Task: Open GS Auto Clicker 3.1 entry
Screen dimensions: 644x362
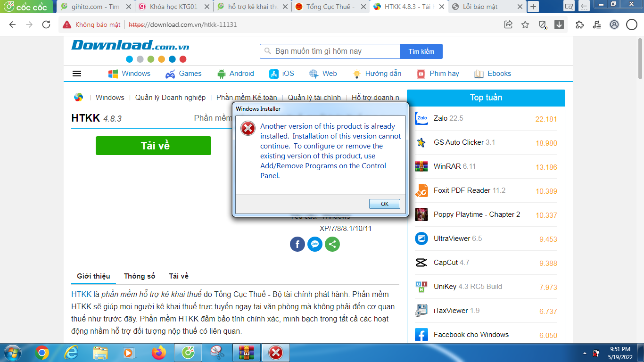Action: [464, 142]
